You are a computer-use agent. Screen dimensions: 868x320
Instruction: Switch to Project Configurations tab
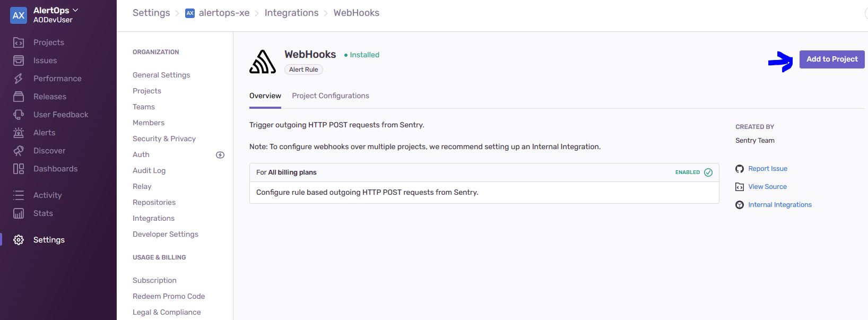click(x=330, y=96)
